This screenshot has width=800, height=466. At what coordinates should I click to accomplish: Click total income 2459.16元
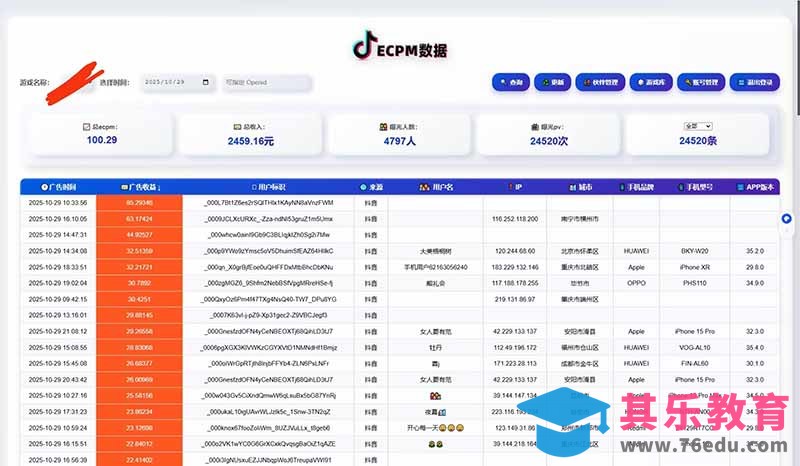[x=251, y=141]
